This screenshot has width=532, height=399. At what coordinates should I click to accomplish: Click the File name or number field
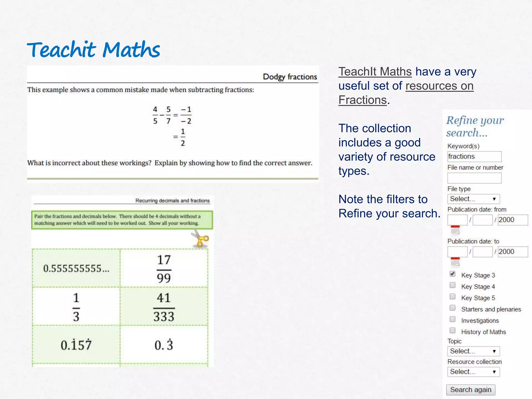click(x=474, y=178)
